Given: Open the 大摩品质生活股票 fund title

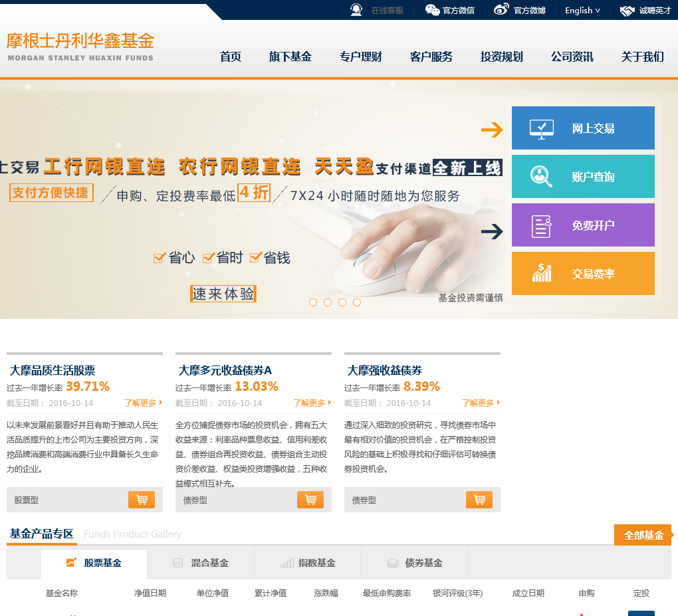Looking at the screenshot, I should tap(53, 371).
